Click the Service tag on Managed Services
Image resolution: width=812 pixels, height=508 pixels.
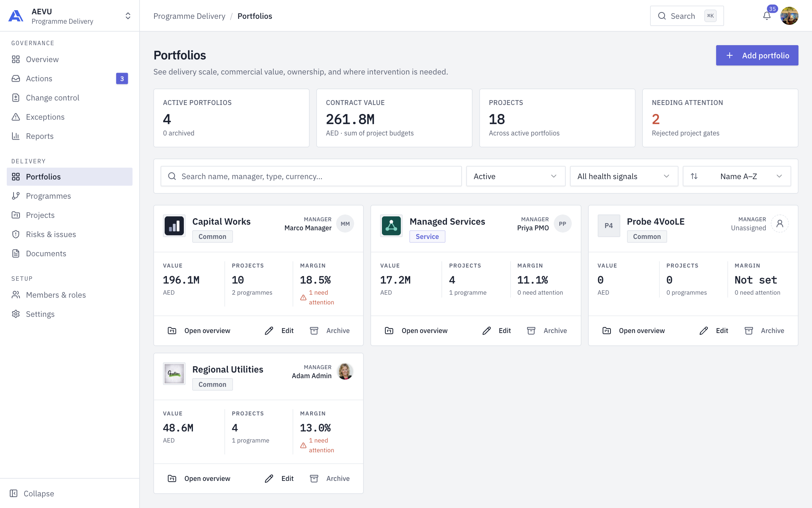click(427, 236)
